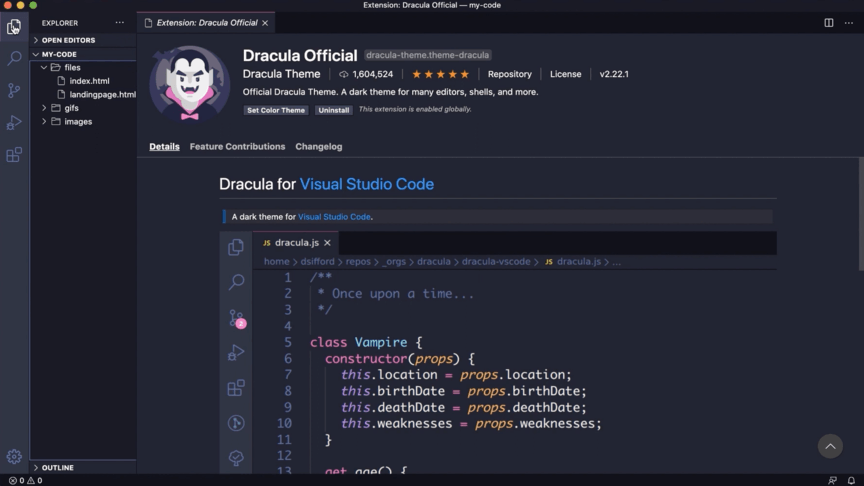Click the Dracula extension logo image

(x=190, y=83)
